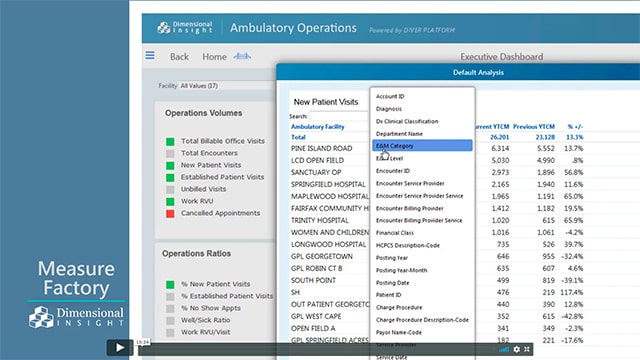Viewport: 640px width, 360px height.
Task: Click the Total row label
Action: [x=298, y=137]
